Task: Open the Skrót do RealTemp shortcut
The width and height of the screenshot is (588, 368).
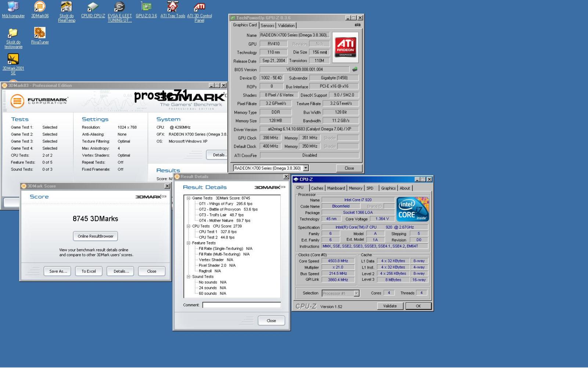Action: (x=67, y=12)
